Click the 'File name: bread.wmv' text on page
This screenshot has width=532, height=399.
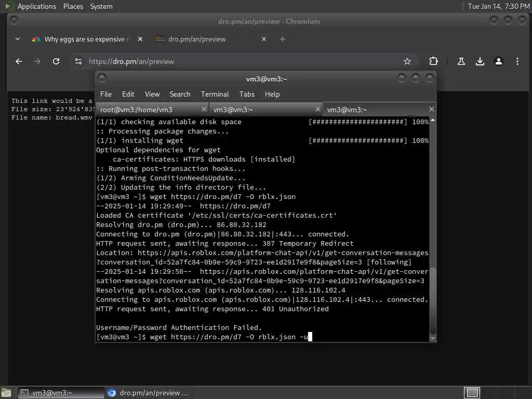click(x=51, y=117)
